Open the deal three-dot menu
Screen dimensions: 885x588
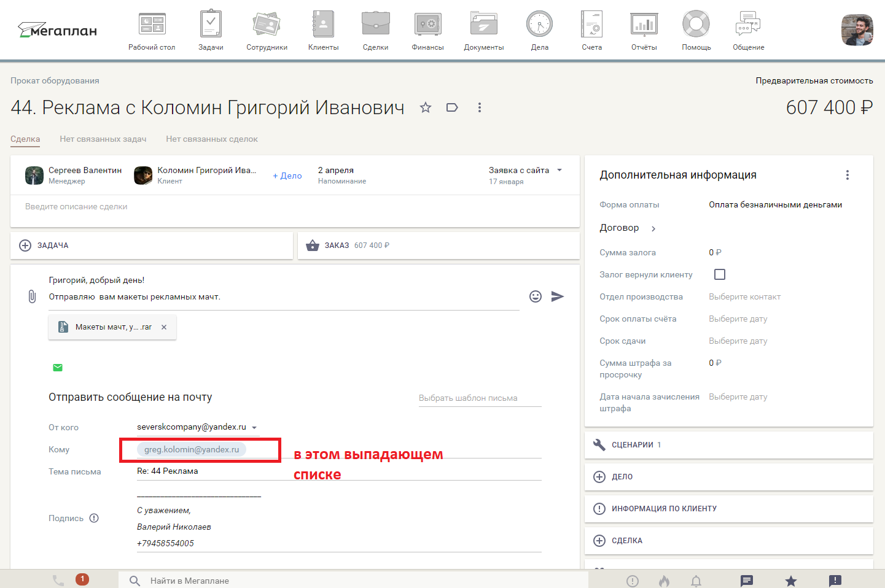click(480, 107)
